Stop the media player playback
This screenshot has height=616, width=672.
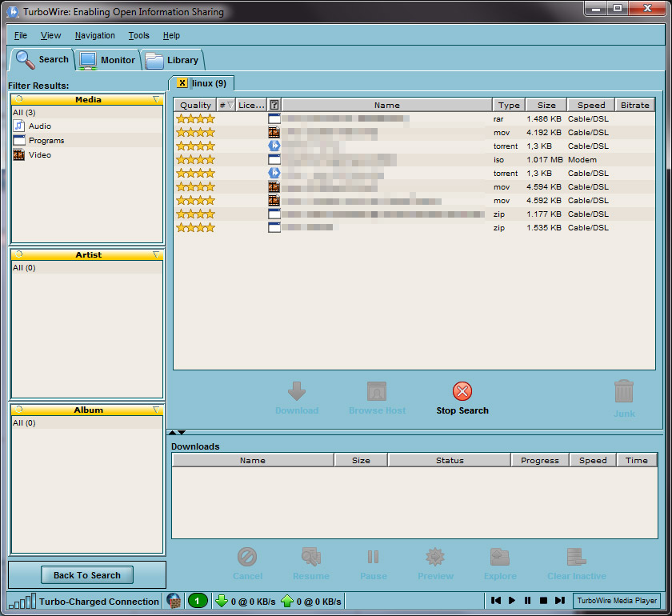click(543, 601)
